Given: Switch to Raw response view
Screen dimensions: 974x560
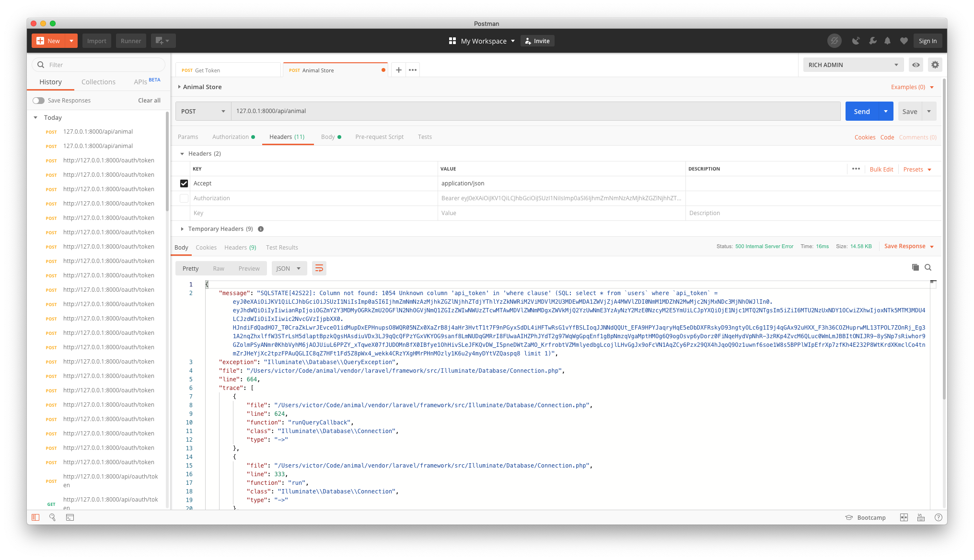Looking at the screenshot, I should click(x=219, y=269).
